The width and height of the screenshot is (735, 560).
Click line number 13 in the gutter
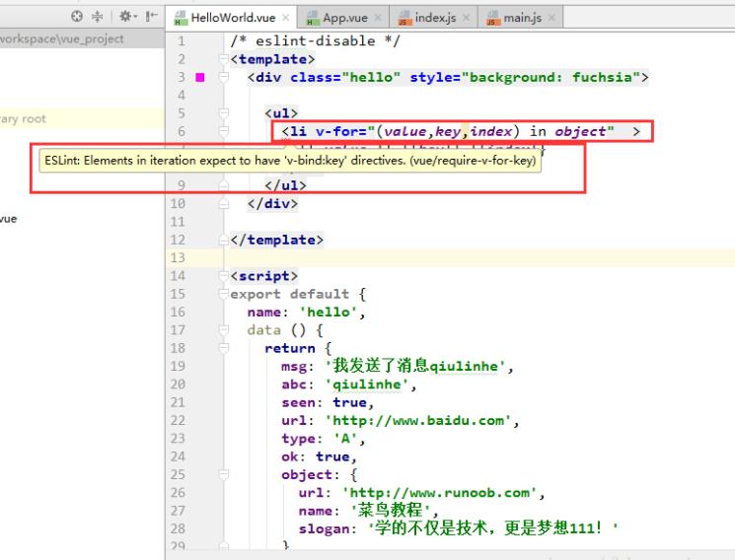178,257
